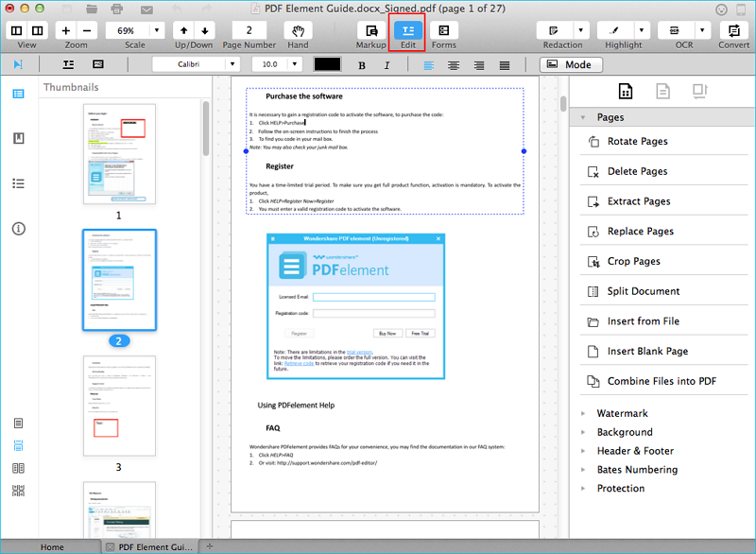Click the open folder icon
The height and width of the screenshot is (554, 756).
tap(92, 9)
